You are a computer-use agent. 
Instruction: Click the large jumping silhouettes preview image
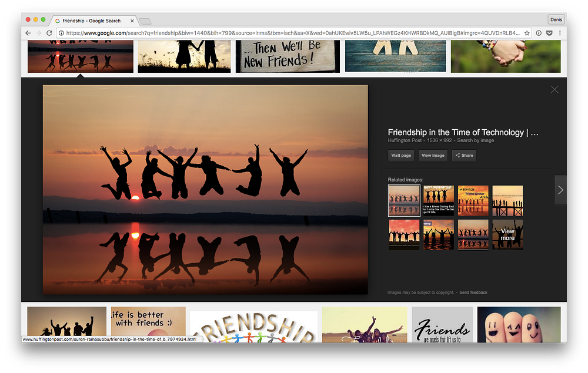205,190
